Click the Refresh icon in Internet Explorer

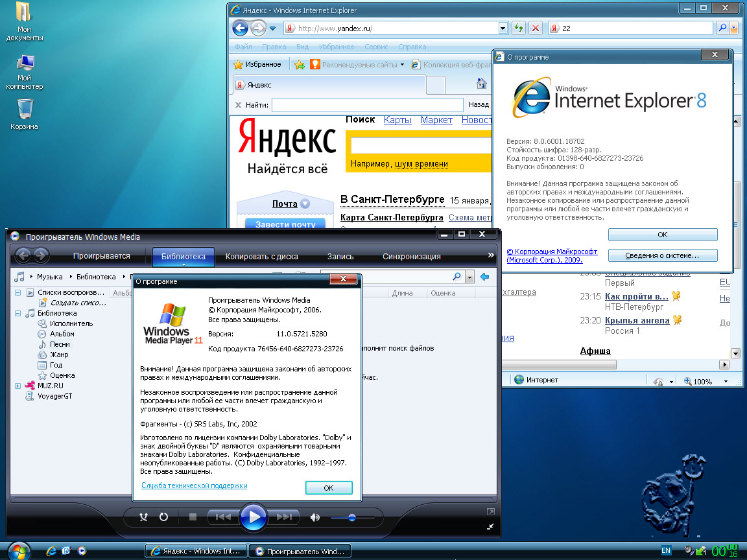(x=519, y=28)
